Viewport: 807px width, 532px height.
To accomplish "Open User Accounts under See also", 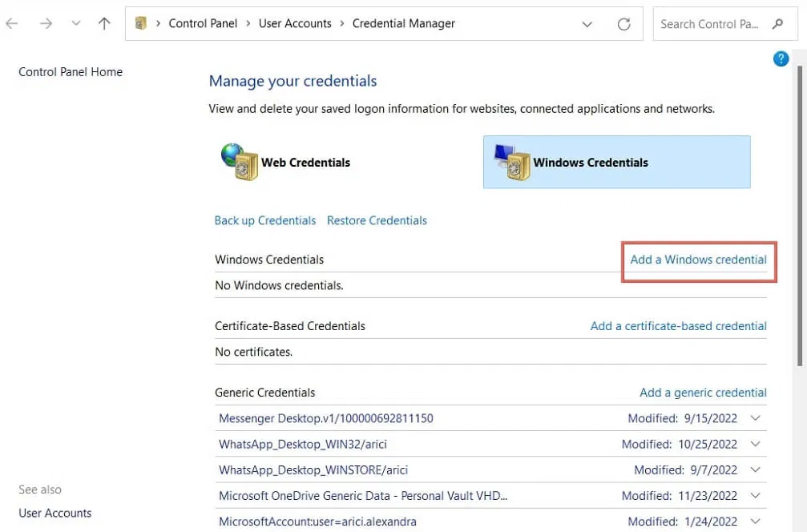I will click(54, 513).
